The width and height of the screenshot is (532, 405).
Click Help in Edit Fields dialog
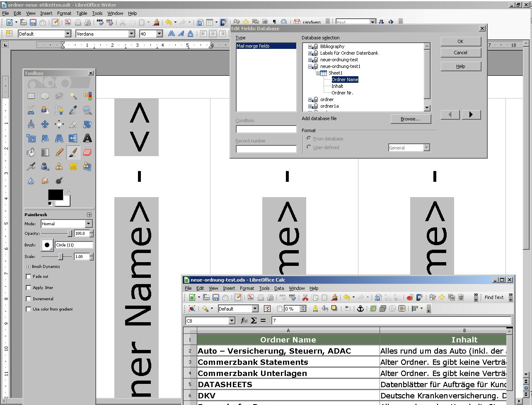point(461,66)
